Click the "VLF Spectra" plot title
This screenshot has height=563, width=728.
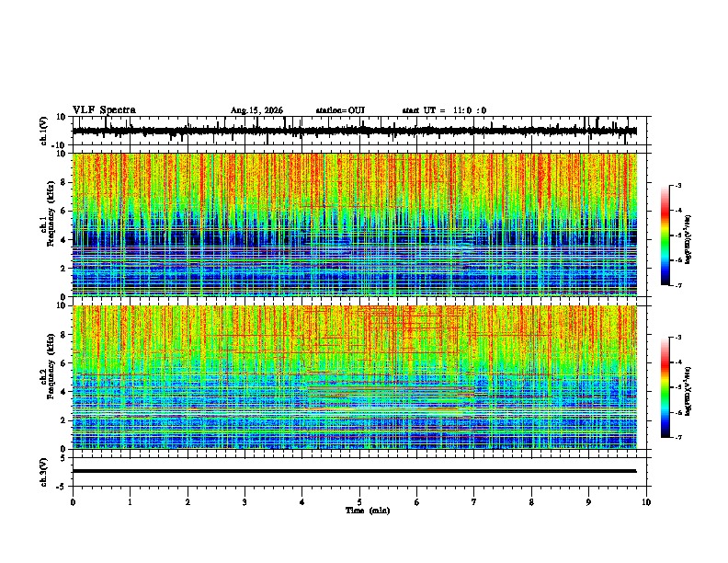104,110
